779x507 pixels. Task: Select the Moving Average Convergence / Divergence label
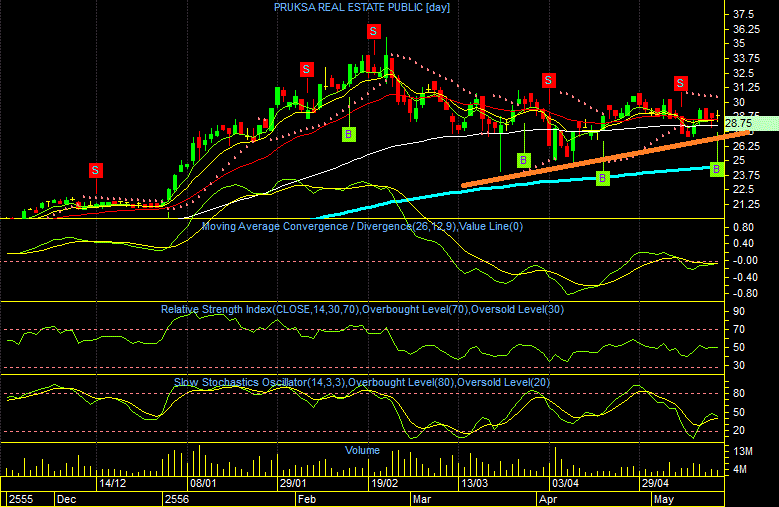pos(363,226)
